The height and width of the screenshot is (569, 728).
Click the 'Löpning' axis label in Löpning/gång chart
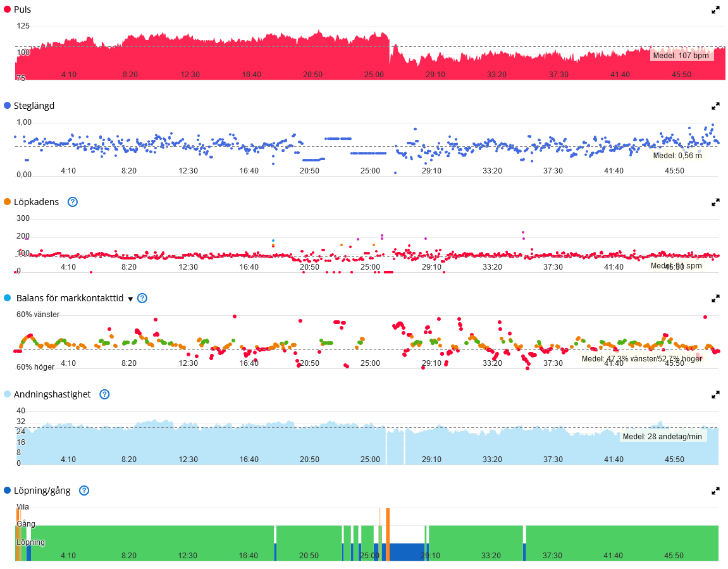(30, 542)
